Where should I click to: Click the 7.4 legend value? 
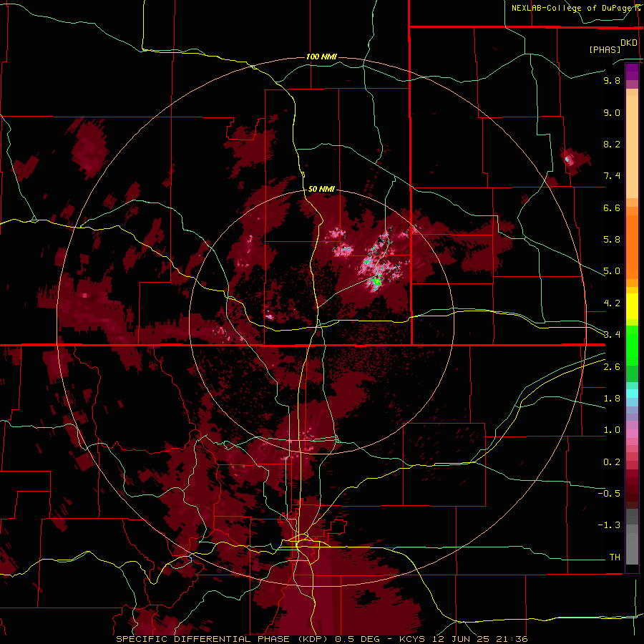point(612,176)
